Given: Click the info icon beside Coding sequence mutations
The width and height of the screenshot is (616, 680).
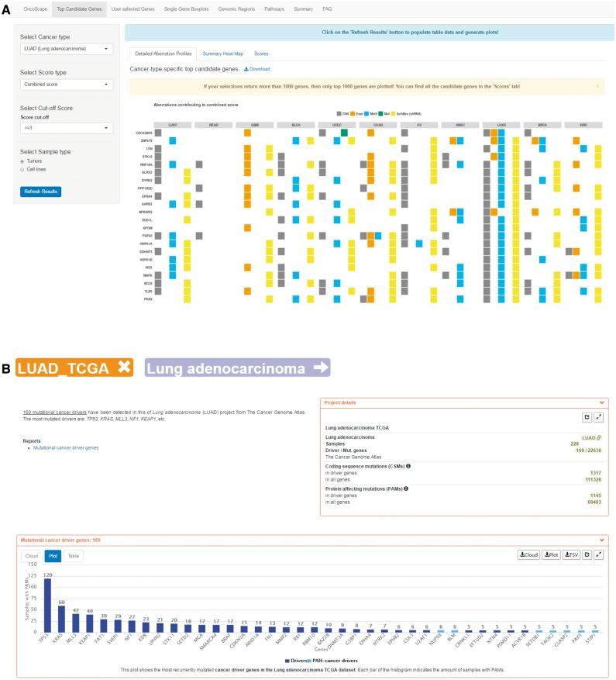Looking at the screenshot, I should pyautogui.click(x=408, y=465).
